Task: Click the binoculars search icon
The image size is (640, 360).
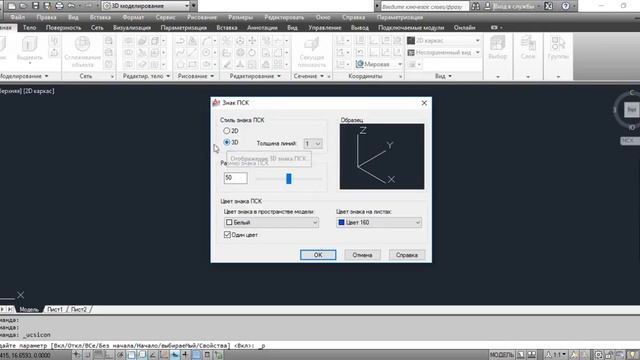Action: [476, 6]
